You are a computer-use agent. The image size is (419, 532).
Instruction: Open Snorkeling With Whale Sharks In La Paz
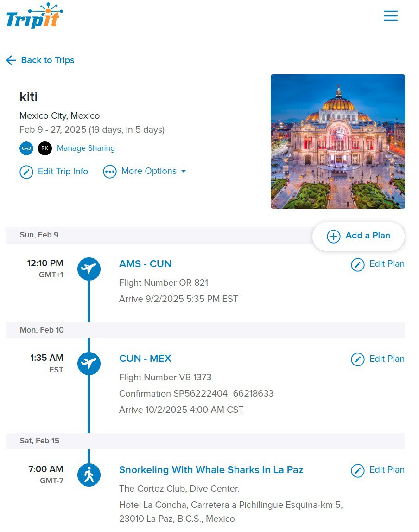[211, 470]
